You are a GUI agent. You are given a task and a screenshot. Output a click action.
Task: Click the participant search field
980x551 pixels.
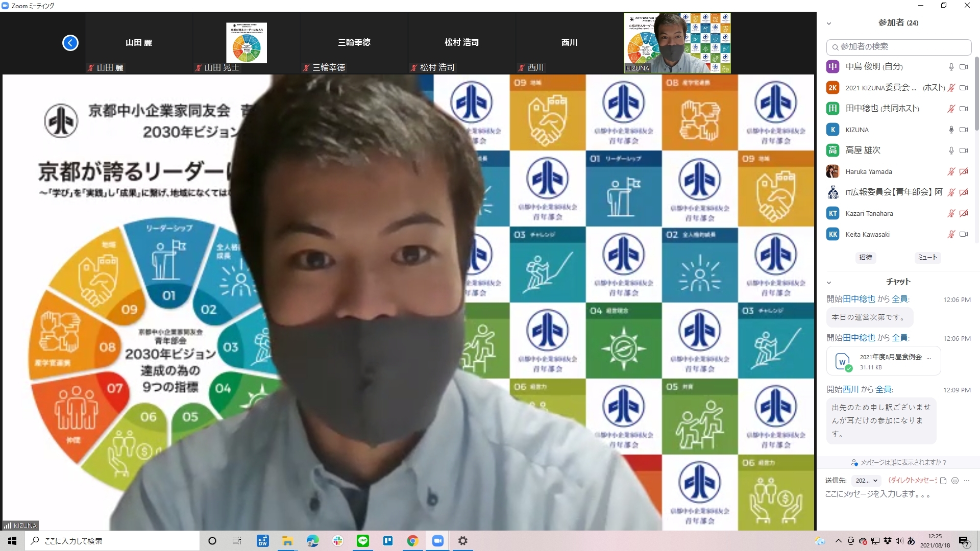(898, 47)
